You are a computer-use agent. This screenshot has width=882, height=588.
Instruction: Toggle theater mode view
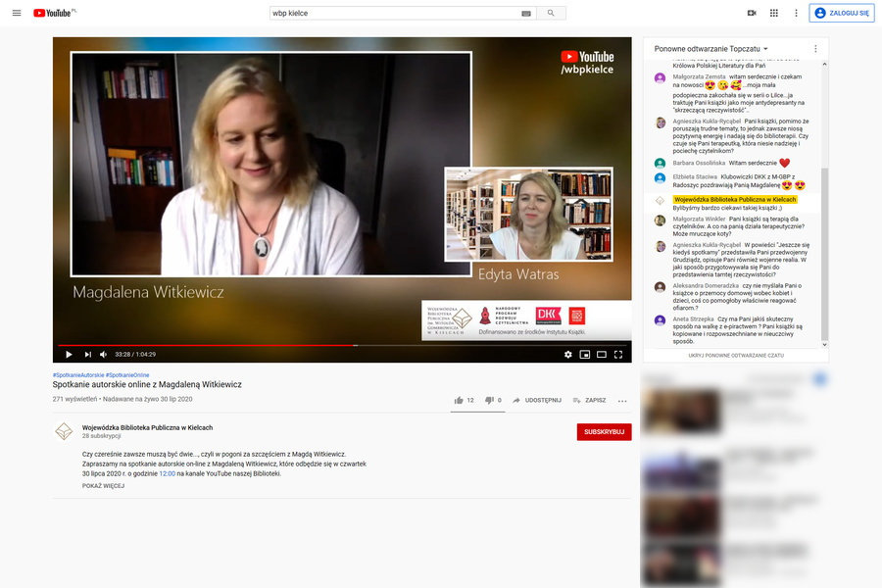(x=602, y=354)
